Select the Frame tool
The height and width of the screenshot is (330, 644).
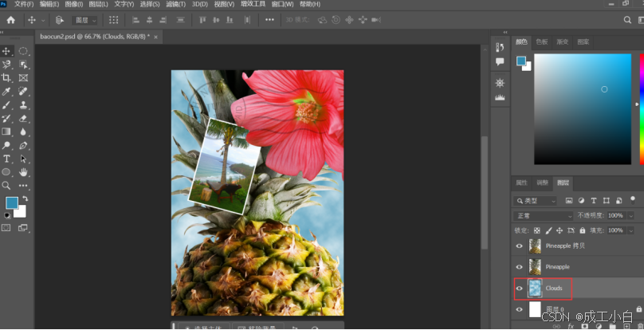coord(23,77)
